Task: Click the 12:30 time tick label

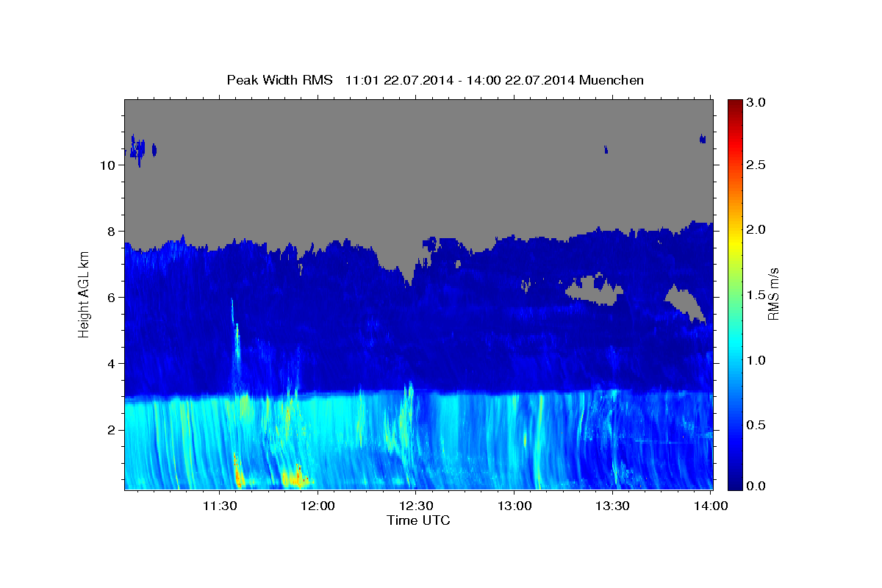Action: (415, 506)
